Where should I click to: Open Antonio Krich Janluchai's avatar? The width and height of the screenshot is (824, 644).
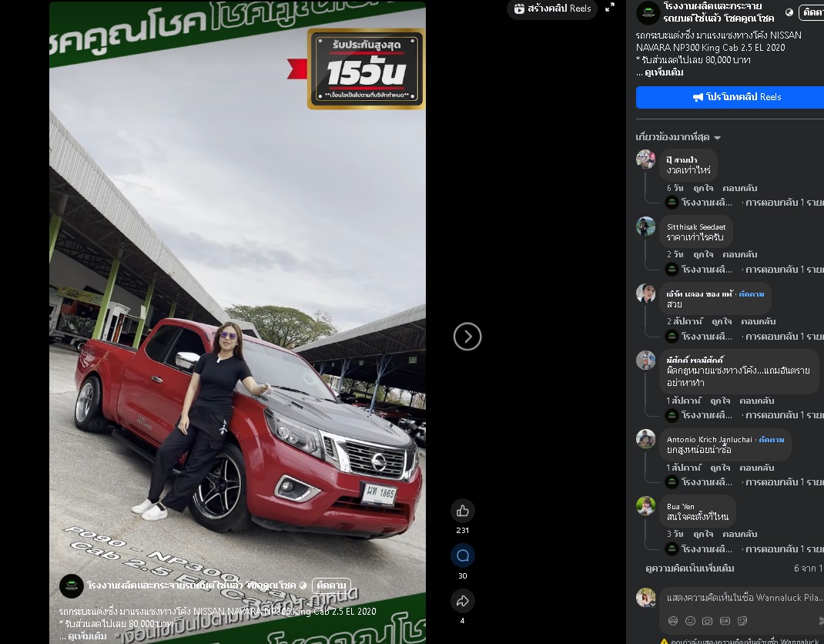click(645, 438)
